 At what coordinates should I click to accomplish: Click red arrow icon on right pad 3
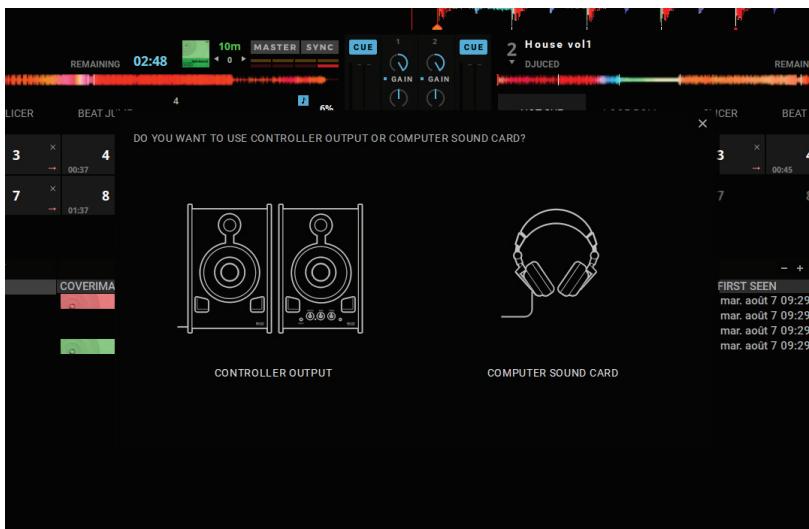point(756,168)
